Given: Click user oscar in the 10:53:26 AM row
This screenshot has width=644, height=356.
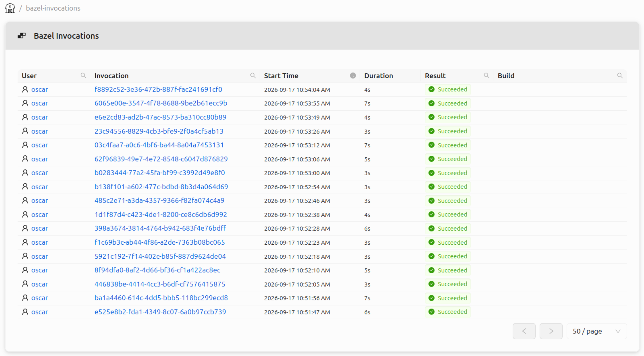Looking at the screenshot, I should 40,131.
